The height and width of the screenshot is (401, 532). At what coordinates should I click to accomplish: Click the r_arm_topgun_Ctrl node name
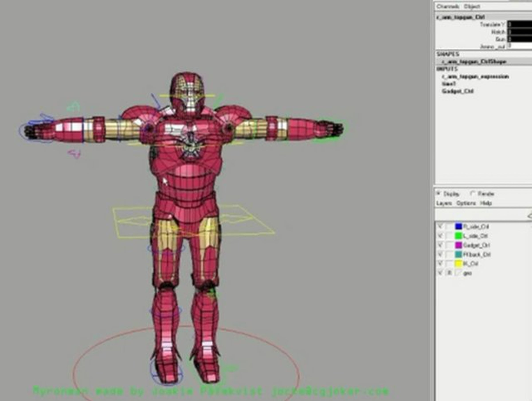460,17
